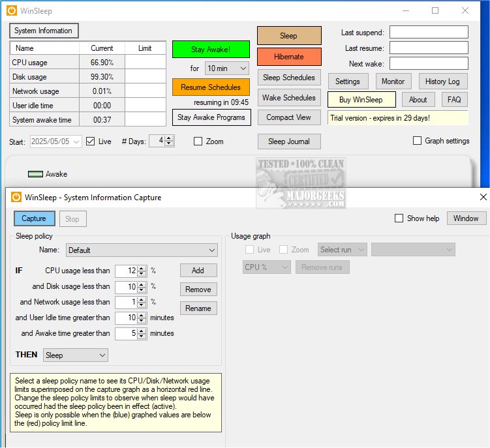This screenshot has width=490, height=448.
Task: Click the Last suspend field
Action: point(429,32)
